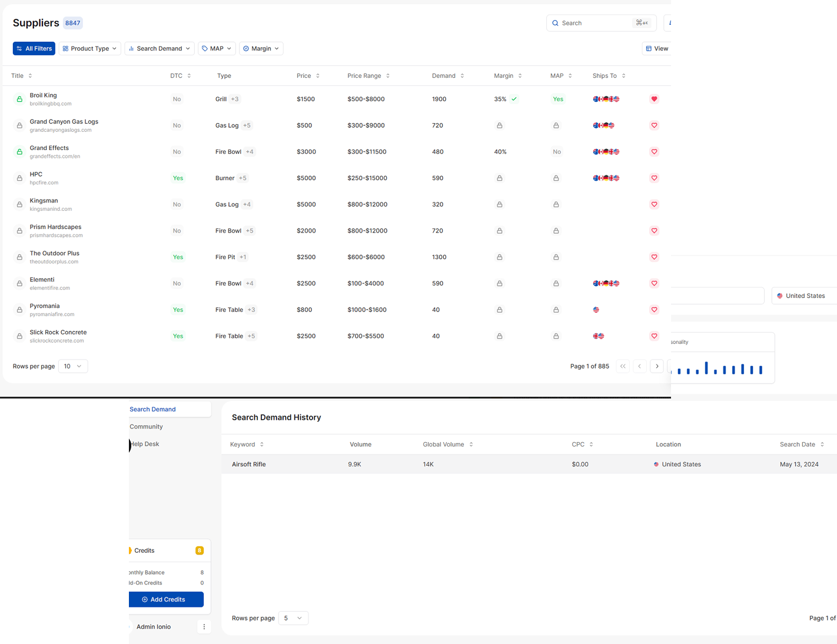Screen dimensions: 837x644
Task: Toggle favorite heart for Kingsman
Action: click(x=654, y=204)
